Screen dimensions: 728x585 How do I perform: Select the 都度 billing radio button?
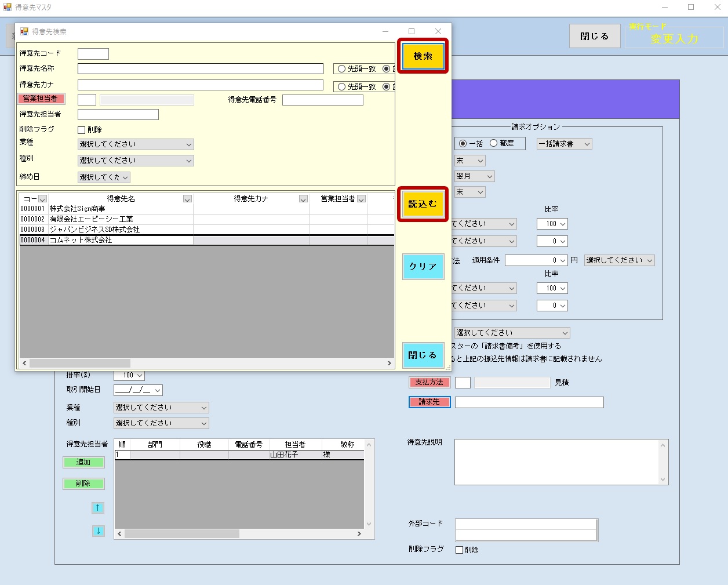coord(494,143)
